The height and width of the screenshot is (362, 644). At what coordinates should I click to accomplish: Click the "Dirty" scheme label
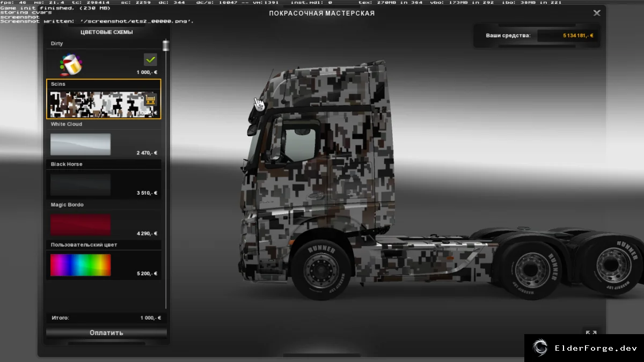click(57, 43)
